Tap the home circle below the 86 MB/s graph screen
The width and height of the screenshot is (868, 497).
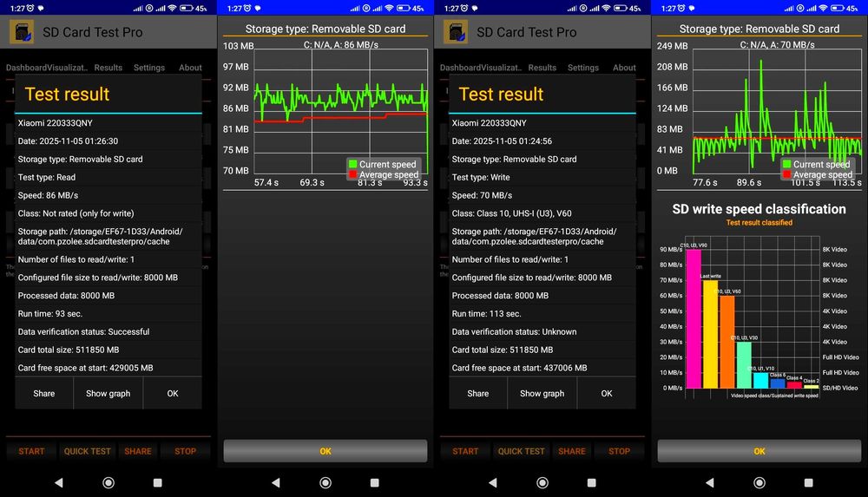pos(325,482)
